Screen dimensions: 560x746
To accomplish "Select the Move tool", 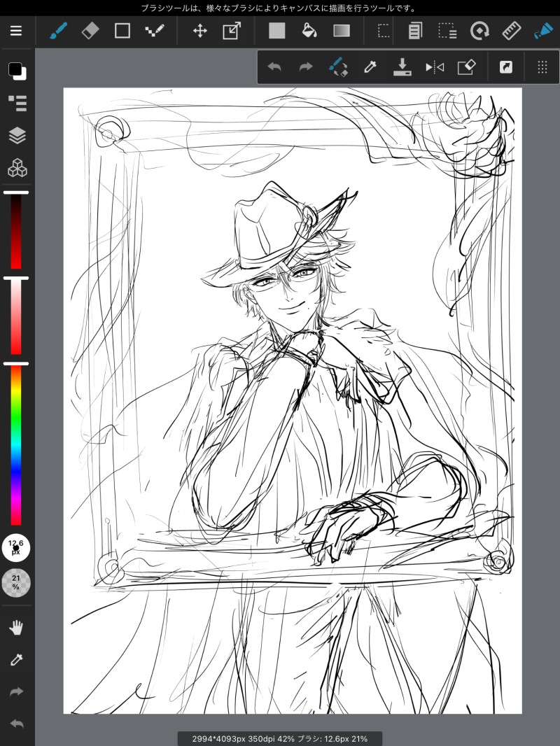I will pos(199,31).
